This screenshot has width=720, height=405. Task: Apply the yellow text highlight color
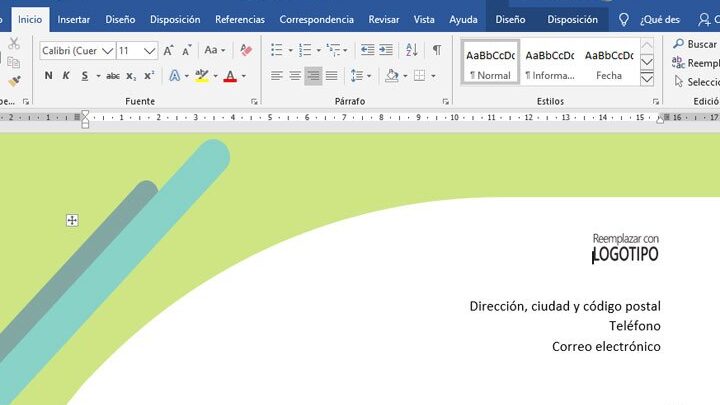pyautogui.click(x=202, y=76)
